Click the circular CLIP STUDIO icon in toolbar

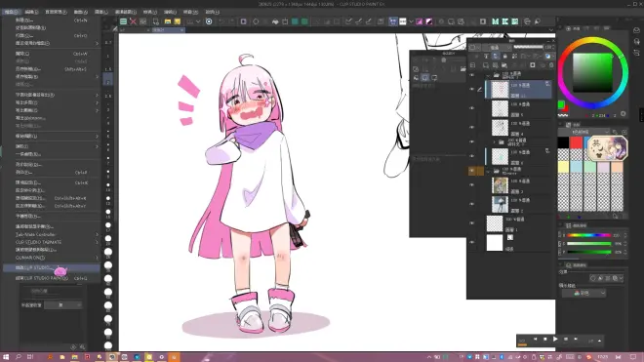coord(209,21)
